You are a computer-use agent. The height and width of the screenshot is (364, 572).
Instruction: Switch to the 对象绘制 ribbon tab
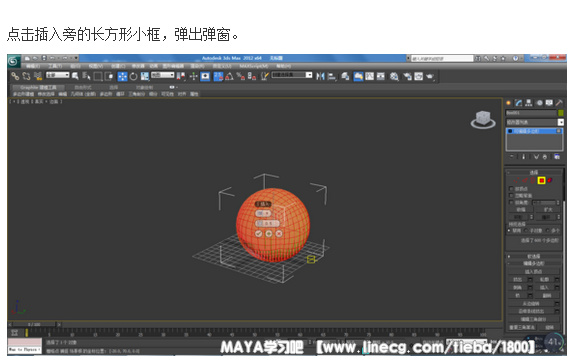point(144,88)
